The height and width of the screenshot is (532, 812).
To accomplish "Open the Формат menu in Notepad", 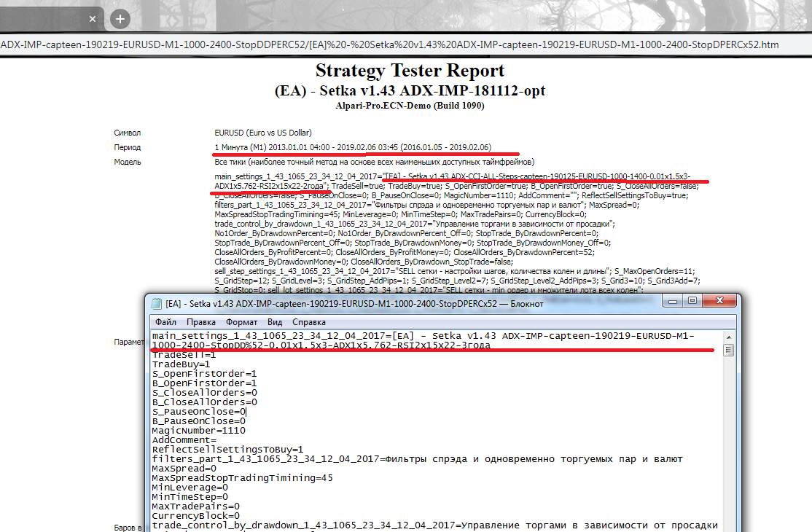I will click(241, 322).
